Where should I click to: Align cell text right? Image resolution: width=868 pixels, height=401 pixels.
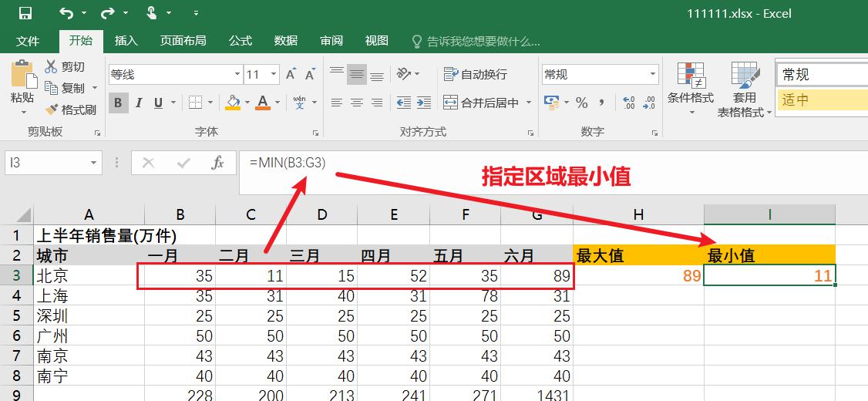click(377, 103)
